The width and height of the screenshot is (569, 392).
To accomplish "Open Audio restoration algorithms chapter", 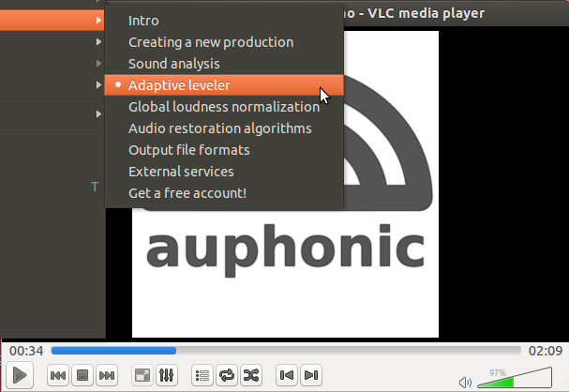I will coord(224,128).
